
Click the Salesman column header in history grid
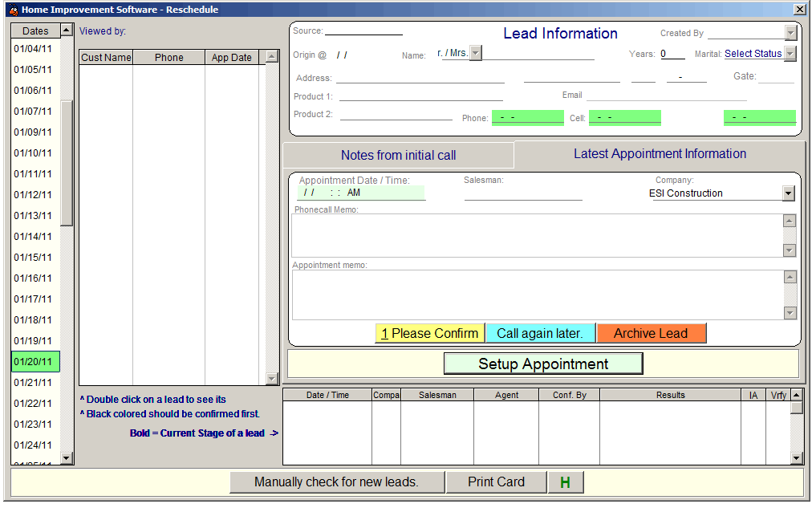coord(437,395)
